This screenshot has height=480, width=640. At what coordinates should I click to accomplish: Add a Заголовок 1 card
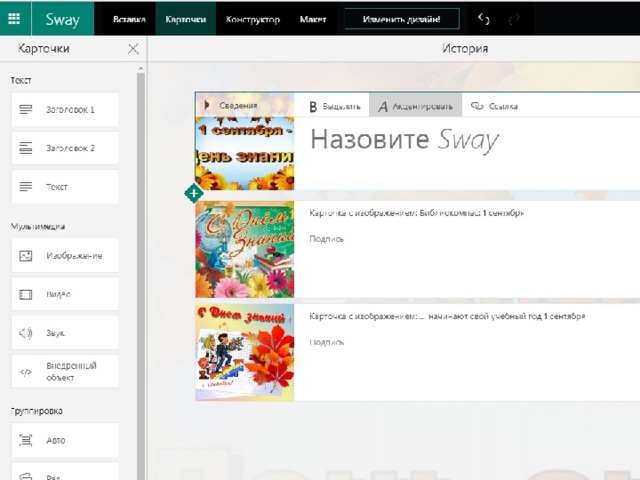point(65,109)
